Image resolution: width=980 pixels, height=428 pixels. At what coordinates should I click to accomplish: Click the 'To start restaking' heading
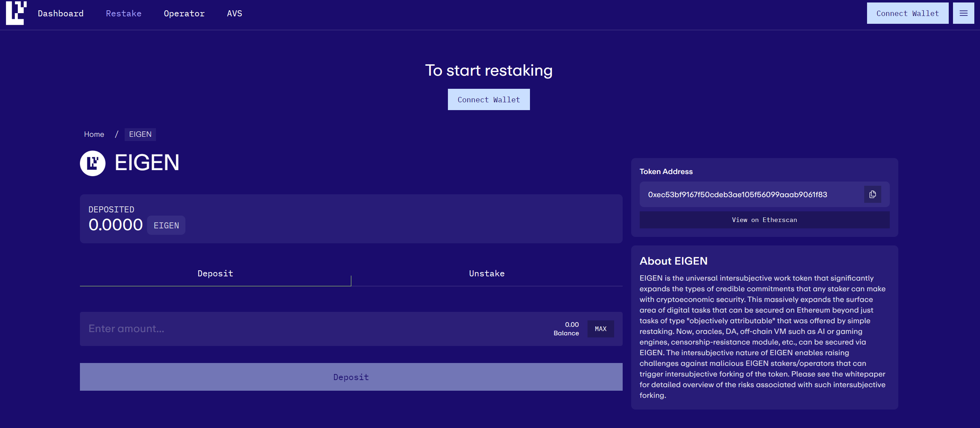(x=488, y=70)
